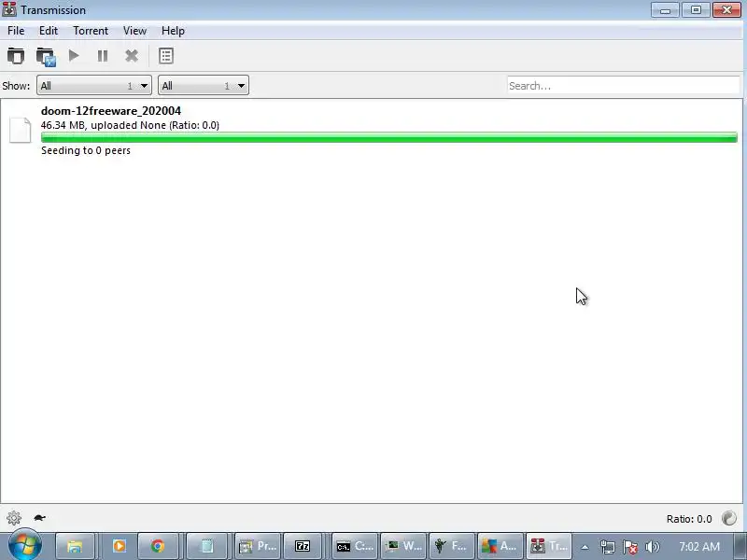Viewport: 747px width, 560px height.
Task: Click the Open URL toolbar icon
Action: tap(46, 56)
